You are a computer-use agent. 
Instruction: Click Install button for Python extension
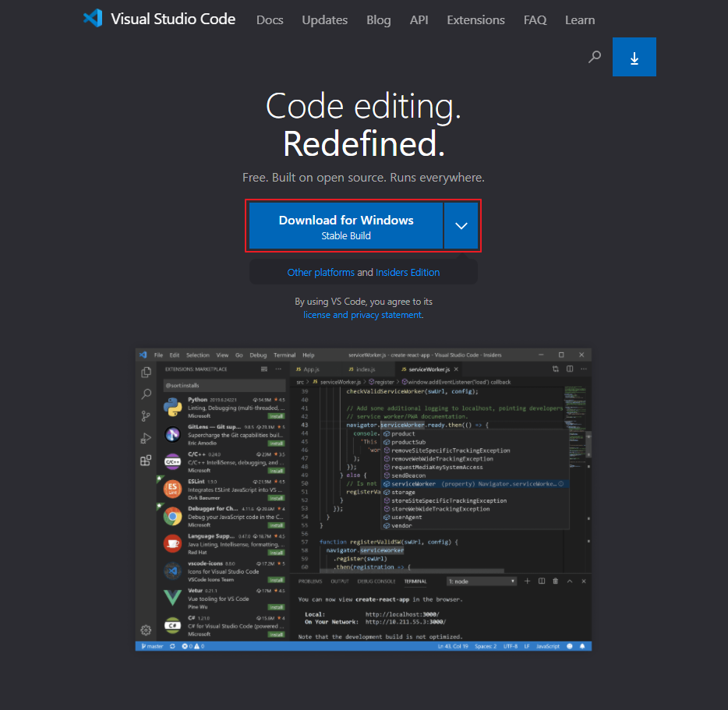276,416
